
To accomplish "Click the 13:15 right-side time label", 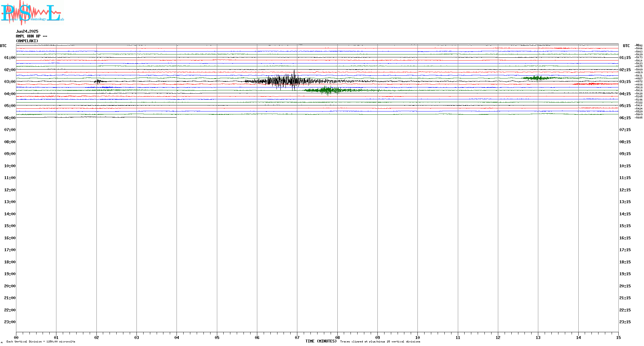I will point(625,202).
